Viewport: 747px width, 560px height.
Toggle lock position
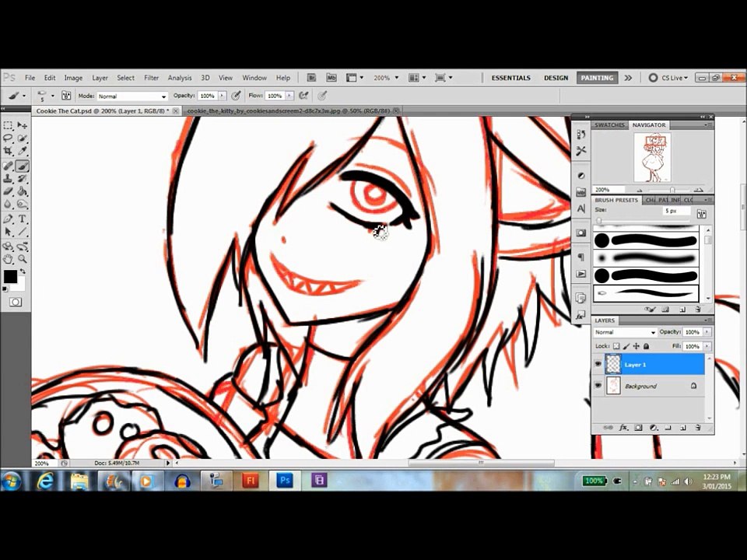(637, 346)
